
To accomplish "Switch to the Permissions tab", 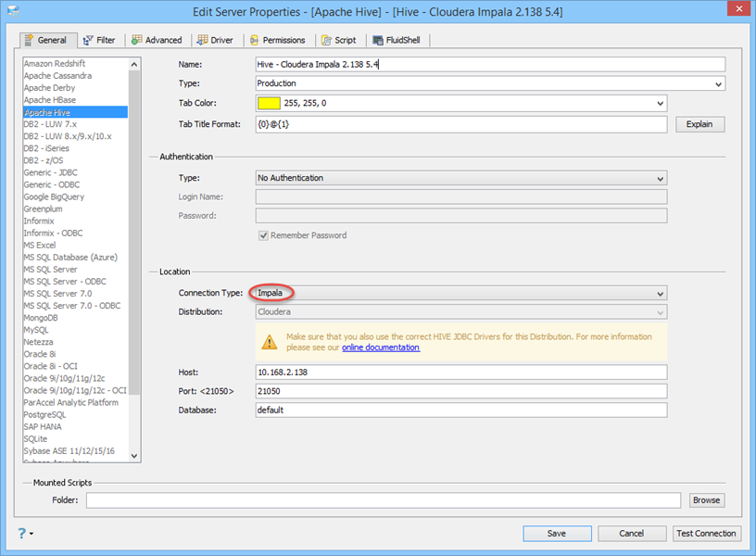I will click(278, 40).
